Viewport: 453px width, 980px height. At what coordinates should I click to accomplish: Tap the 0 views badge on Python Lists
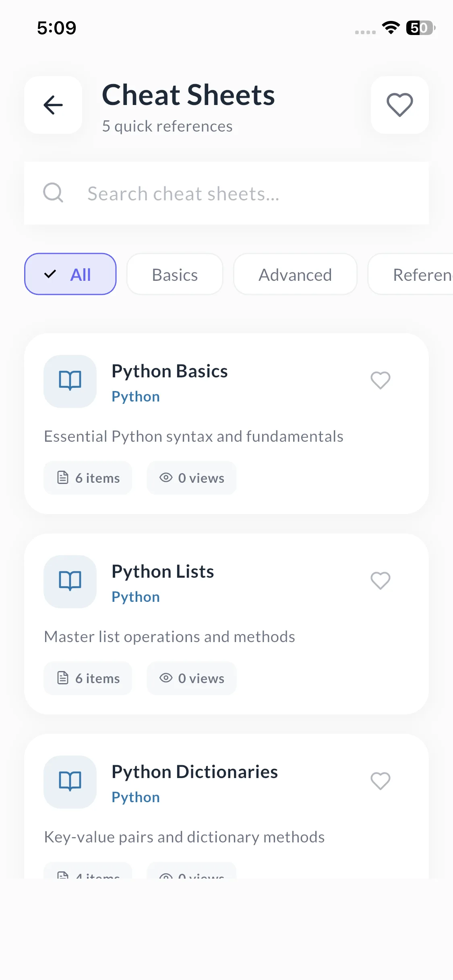point(192,678)
